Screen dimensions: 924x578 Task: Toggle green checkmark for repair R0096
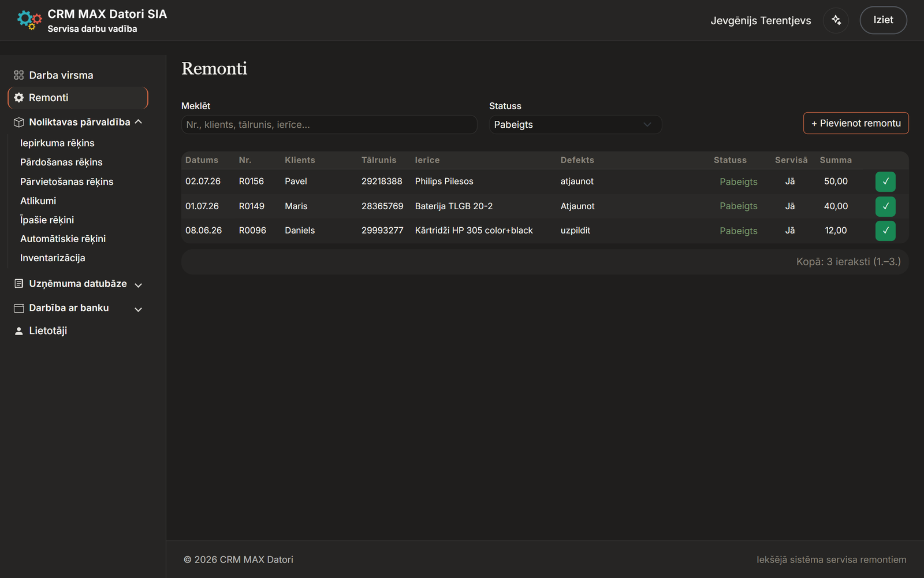(885, 231)
